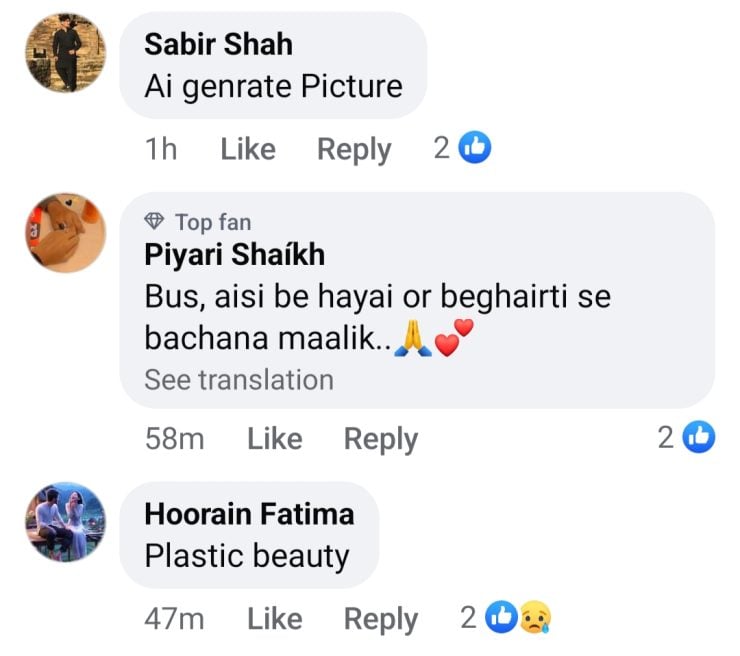Open Sabir Shah's profile picture
Viewport: 740px width, 656px height.
(x=66, y=53)
